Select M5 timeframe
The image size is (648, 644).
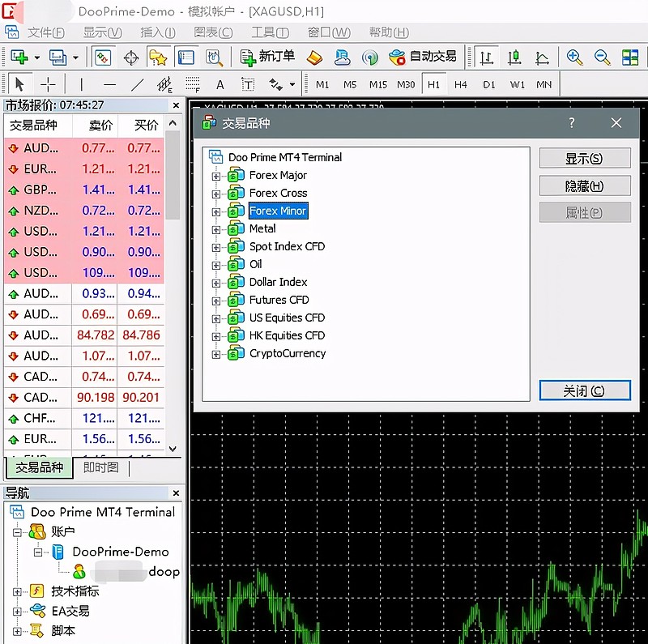pos(350,85)
